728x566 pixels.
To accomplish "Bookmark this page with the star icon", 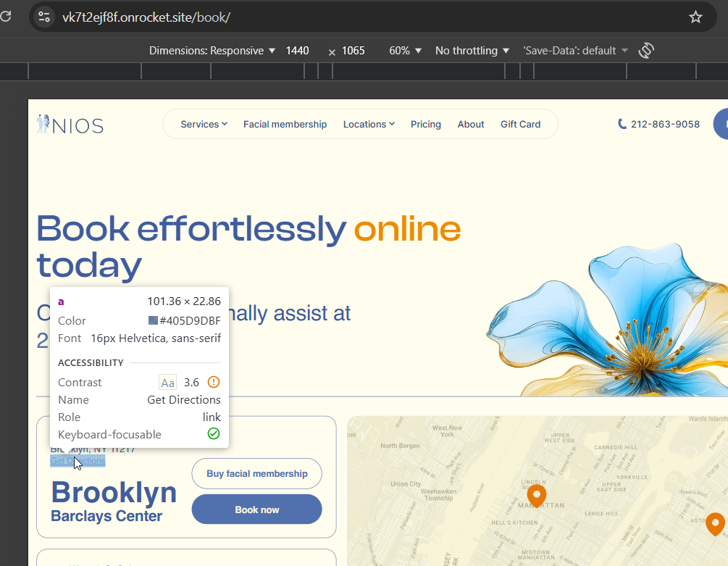I will [695, 17].
